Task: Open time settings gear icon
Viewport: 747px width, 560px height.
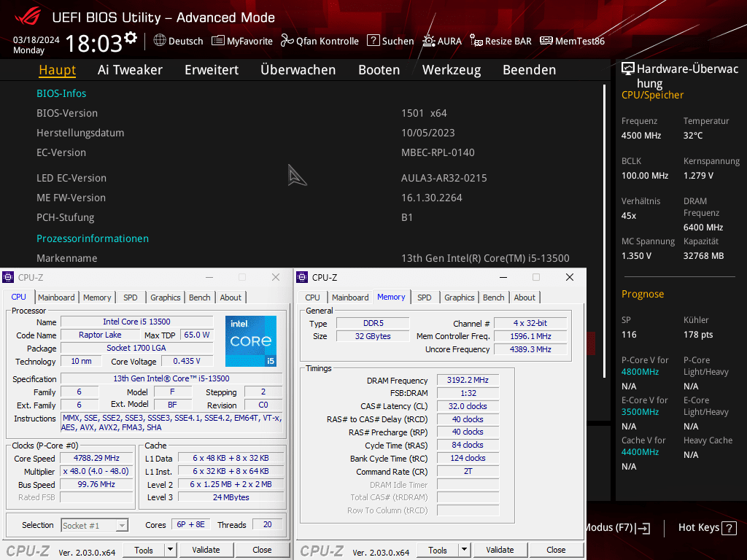Action: pos(131,38)
